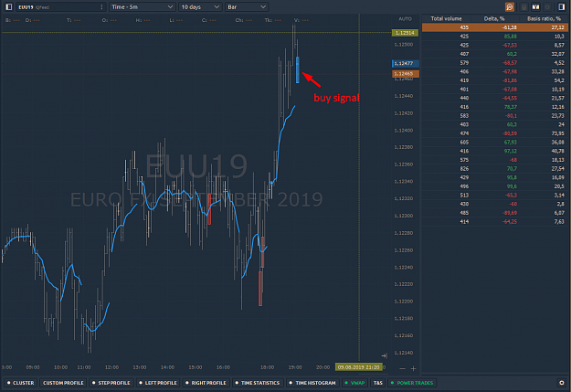Toggle the STEP PROFILE indicator
The height and width of the screenshot is (392, 571).
coord(111,383)
